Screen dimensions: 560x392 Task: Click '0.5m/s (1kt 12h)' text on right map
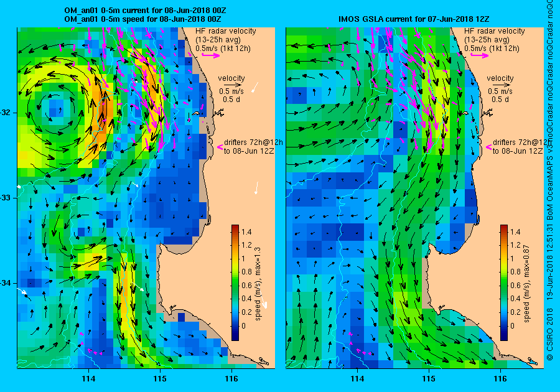492,49
